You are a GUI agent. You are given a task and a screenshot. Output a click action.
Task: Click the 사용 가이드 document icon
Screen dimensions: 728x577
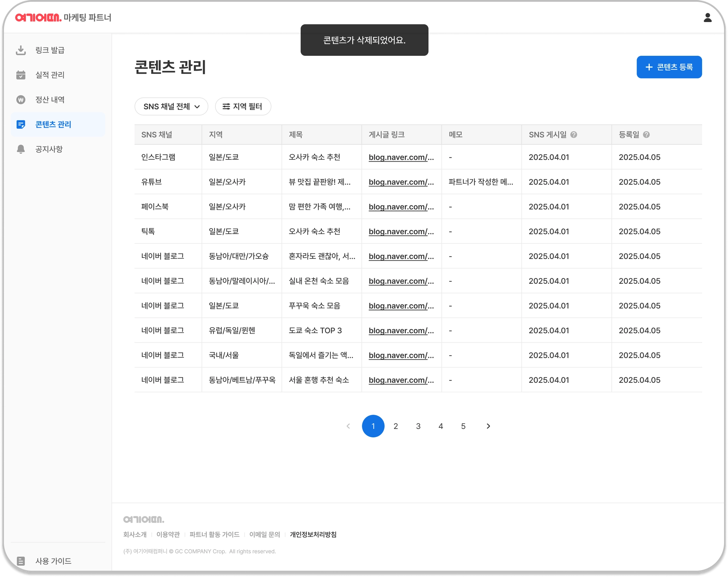coord(21,561)
